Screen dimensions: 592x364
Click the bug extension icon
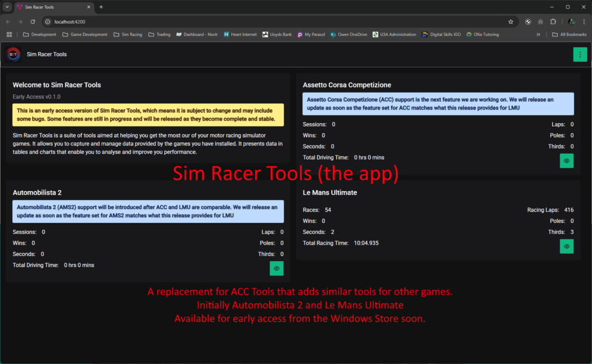[541, 22]
